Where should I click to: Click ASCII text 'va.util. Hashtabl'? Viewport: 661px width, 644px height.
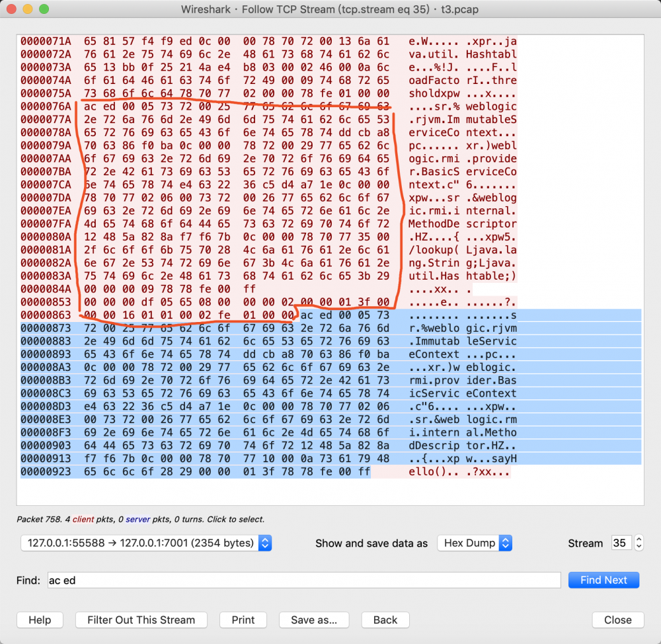point(463,54)
